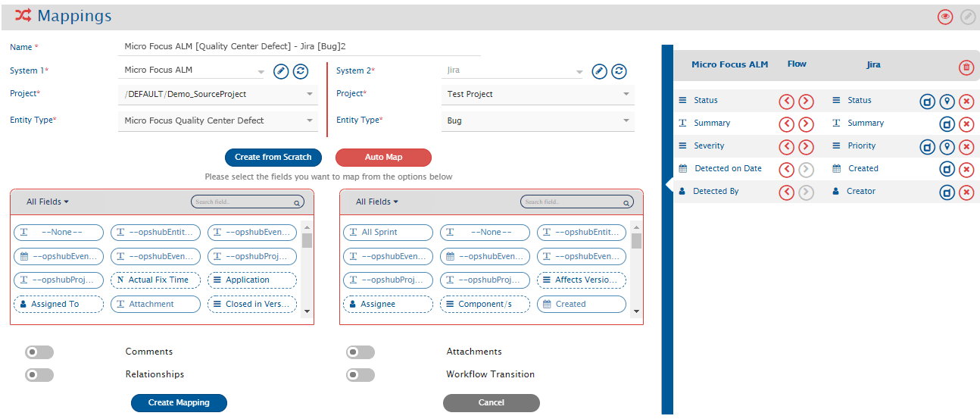The width and height of the screenshot is (980, 419).
Task: Open value mapping pin icon for Status row
Action: [x=947, y=102]
